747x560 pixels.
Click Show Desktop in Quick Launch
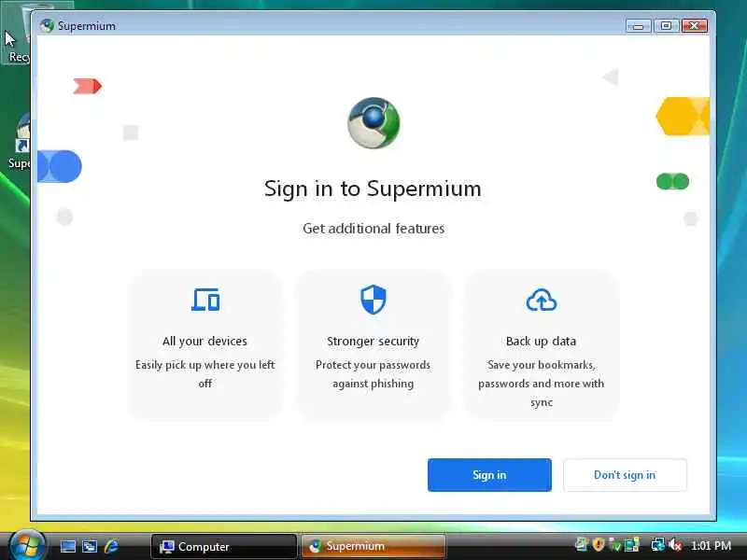[67, 546]
